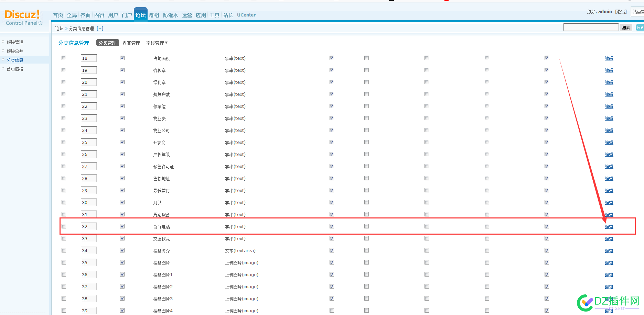Image resolution: width=644 pixels, height=315 pixels.
Task: Click the 搜索 button
Action: 626,27
